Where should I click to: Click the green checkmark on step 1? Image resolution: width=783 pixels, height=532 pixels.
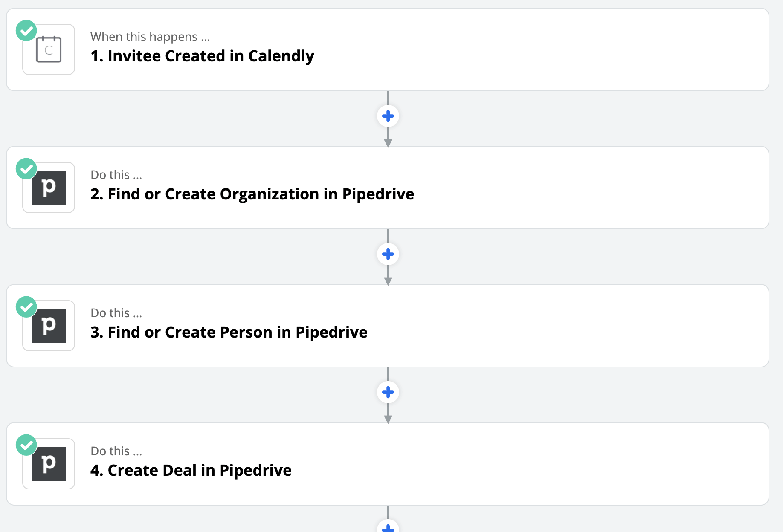tap(26, 31)
